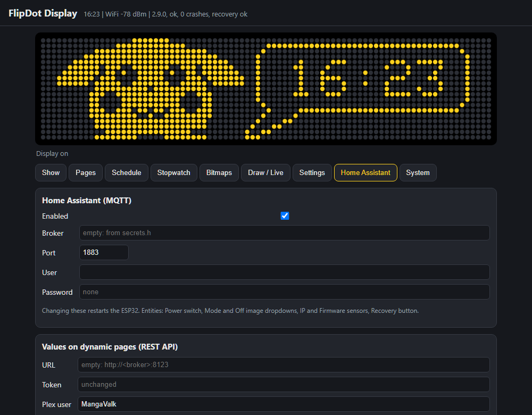Viewport: 532px width, 415px height.
Task: Click the FlipDot Display page title
Action: (x=43, y=13)
